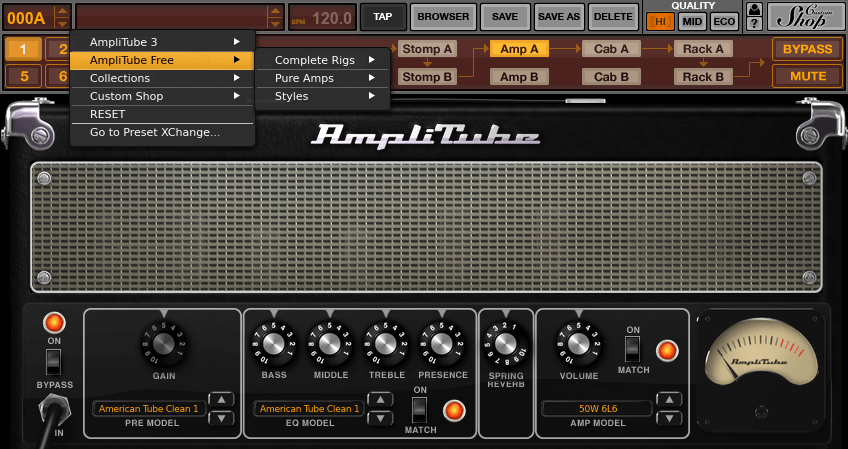This screenshot has width=848, height=449.
Task: Click the SAVE button
Action: 505,17
